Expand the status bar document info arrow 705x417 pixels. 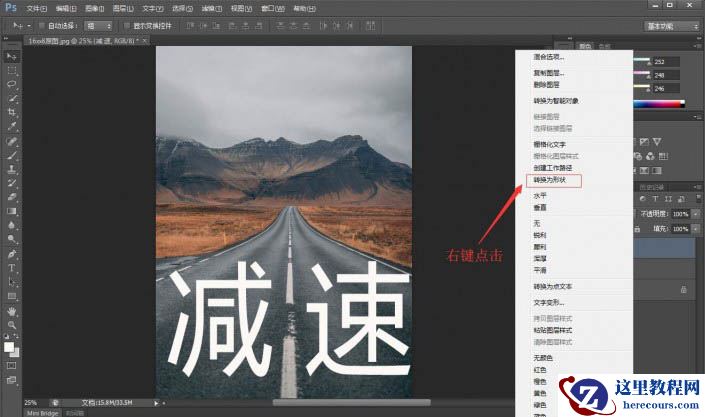(x=156, y=403)
